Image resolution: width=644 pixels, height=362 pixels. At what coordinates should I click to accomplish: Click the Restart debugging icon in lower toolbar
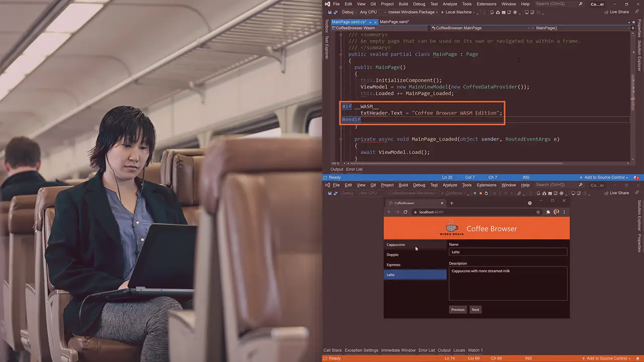point(486,193)
